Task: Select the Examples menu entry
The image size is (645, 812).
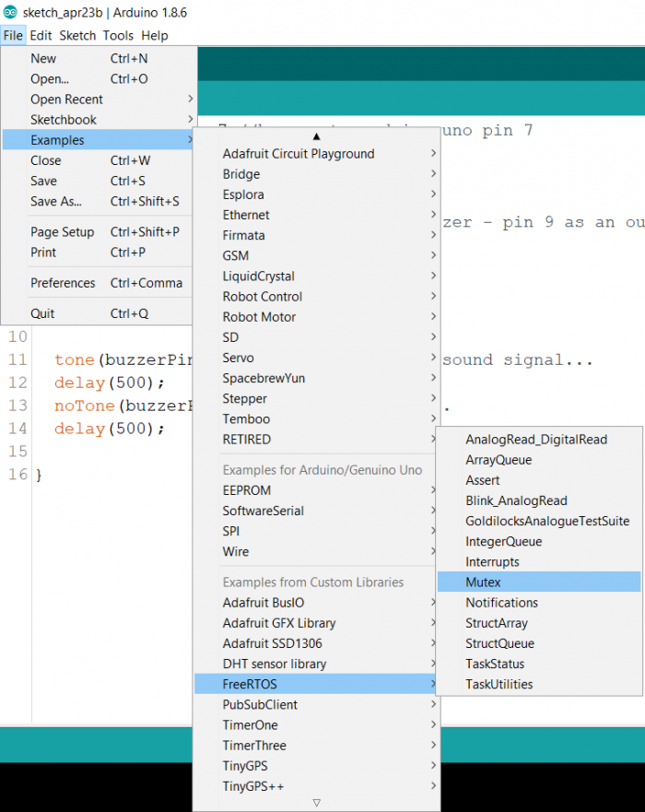Action: pyautogui.click(x=99, y=140)
